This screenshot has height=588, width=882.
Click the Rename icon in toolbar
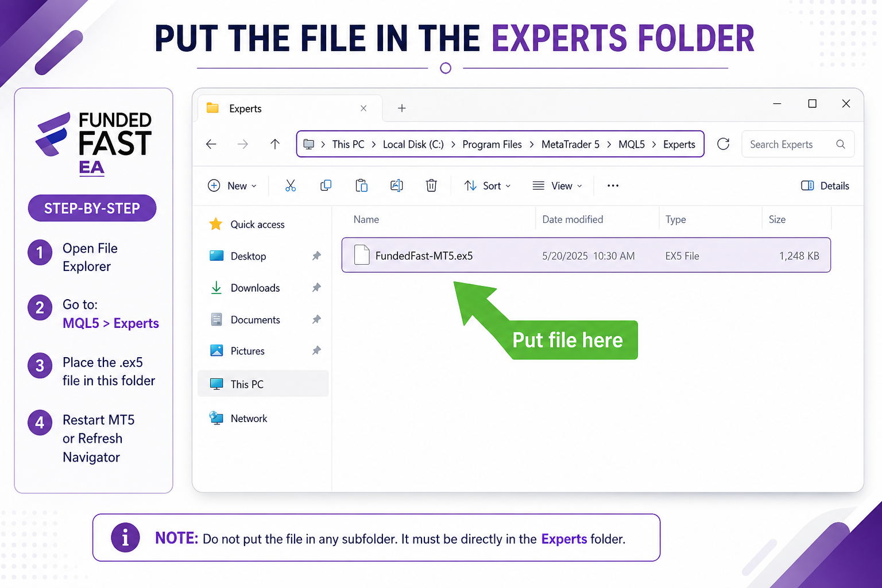[x=397, y=185]
